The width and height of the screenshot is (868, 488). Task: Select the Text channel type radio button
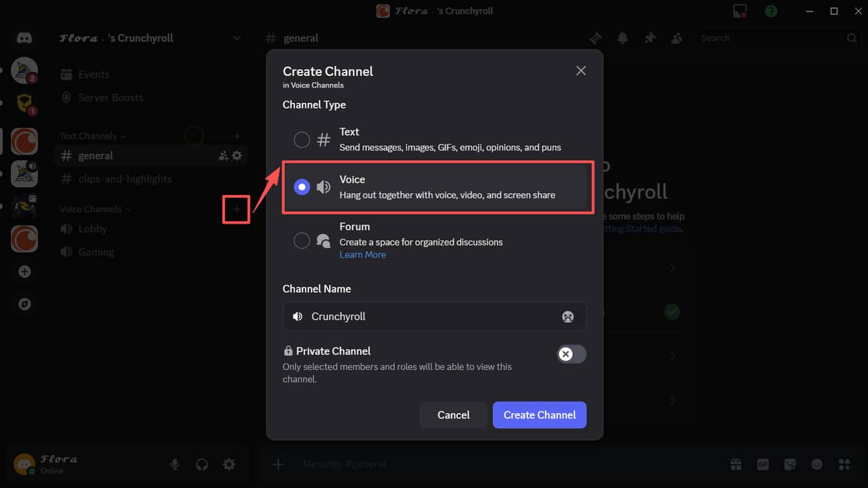click(x=302, y=139)
